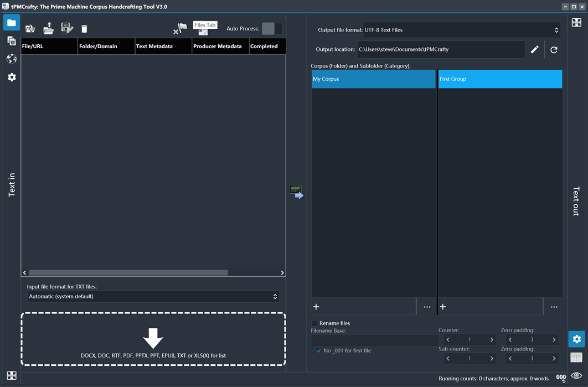Toggle the Auto Process switch

pos(272,28)
